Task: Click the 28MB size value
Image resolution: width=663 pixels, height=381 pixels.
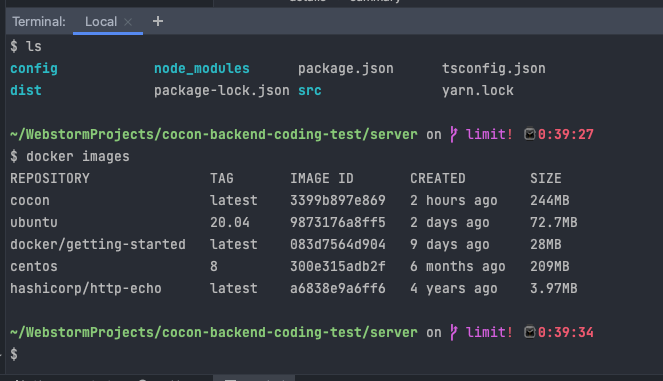Action: click(x=546, y=244)
